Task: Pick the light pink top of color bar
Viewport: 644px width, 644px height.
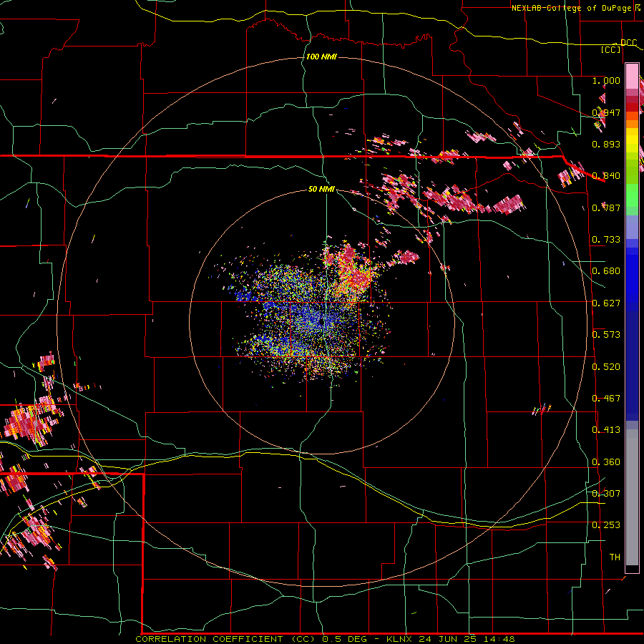Action: [x=632, y=76]
